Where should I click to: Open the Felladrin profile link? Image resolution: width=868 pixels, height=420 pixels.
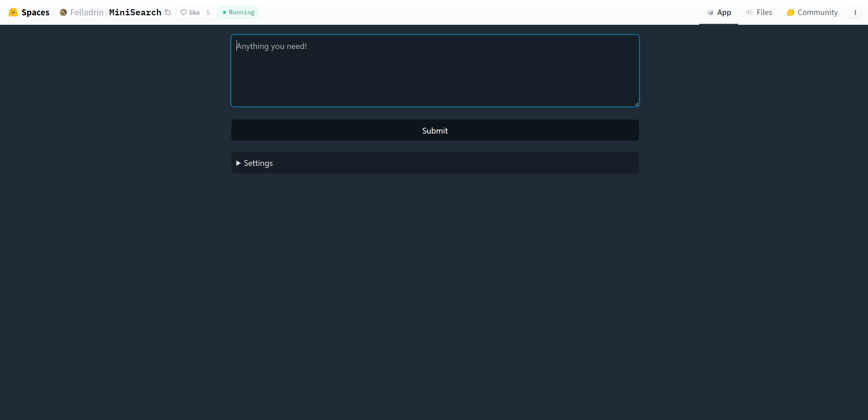tap(87, 12)
